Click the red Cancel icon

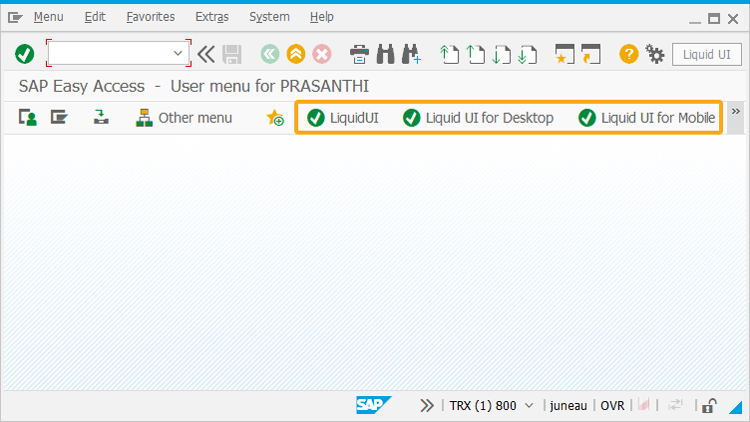coord(322,54)
